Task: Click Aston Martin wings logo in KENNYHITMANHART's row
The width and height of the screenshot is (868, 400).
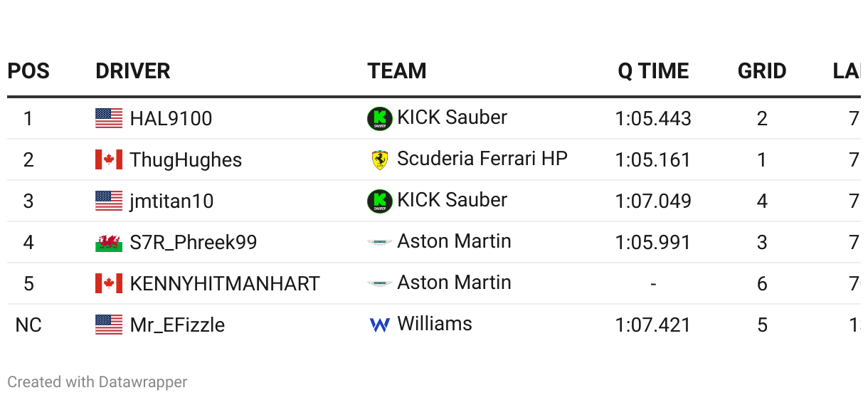Action: tap(380, 283)
